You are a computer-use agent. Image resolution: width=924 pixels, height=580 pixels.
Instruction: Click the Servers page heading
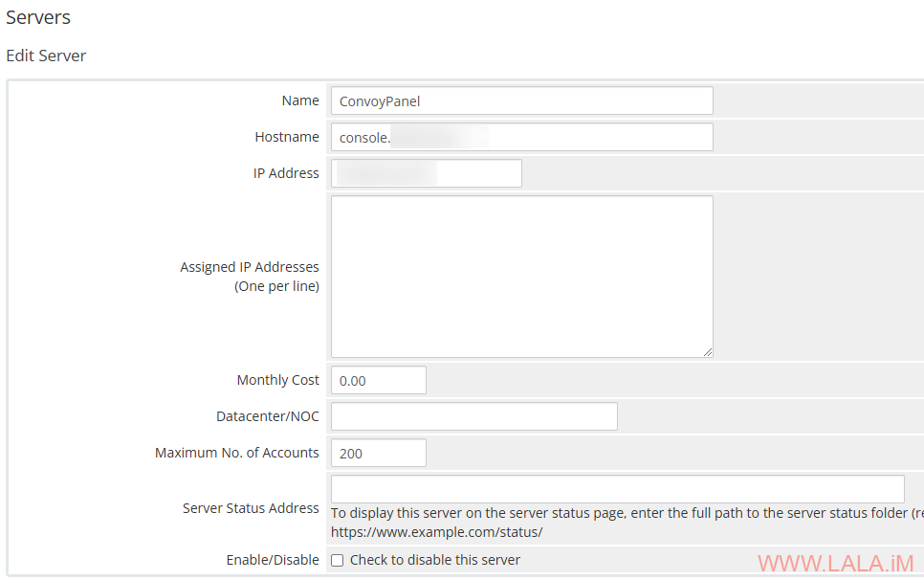tap(38, 17)
